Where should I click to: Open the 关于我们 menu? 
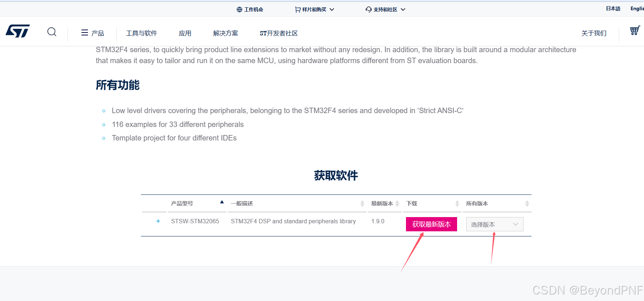[x=594, y=33]
